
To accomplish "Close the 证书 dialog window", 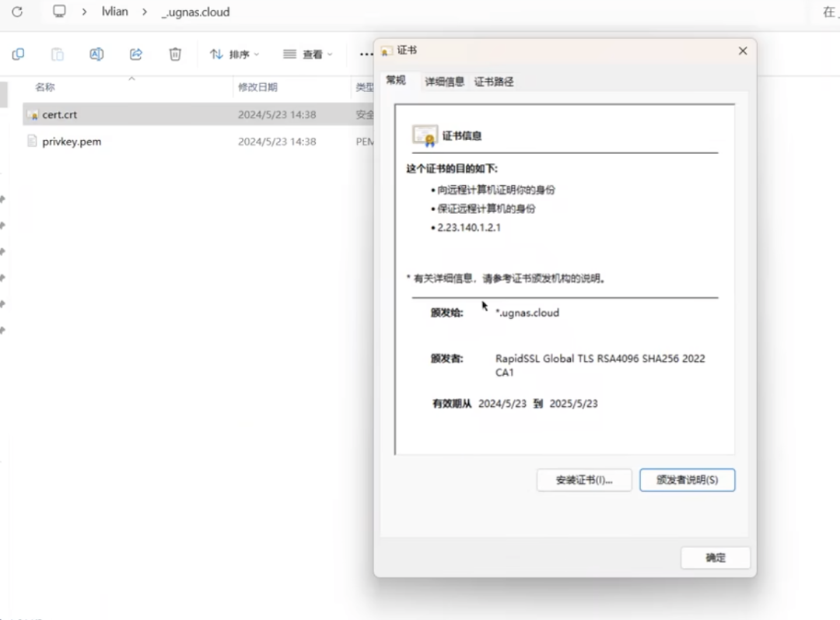I will pos(743,51).
